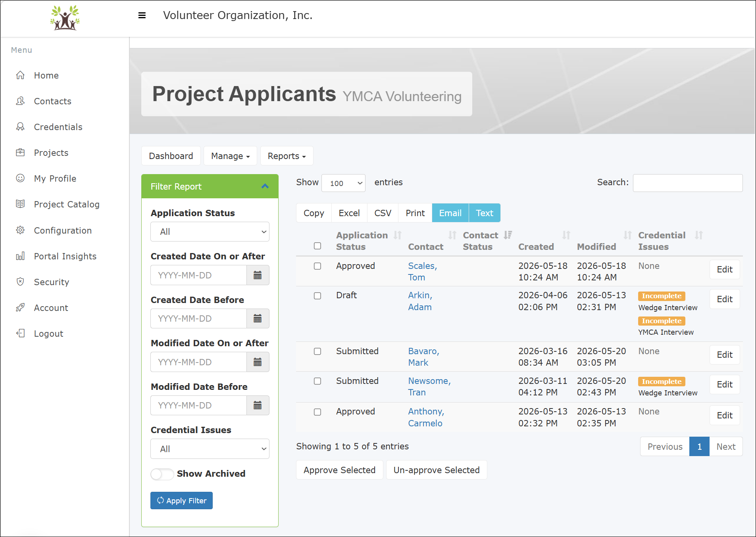Go to Projects in sidebar menu
The height and width of the screenshot is (537, 756).
click(51, 153)
